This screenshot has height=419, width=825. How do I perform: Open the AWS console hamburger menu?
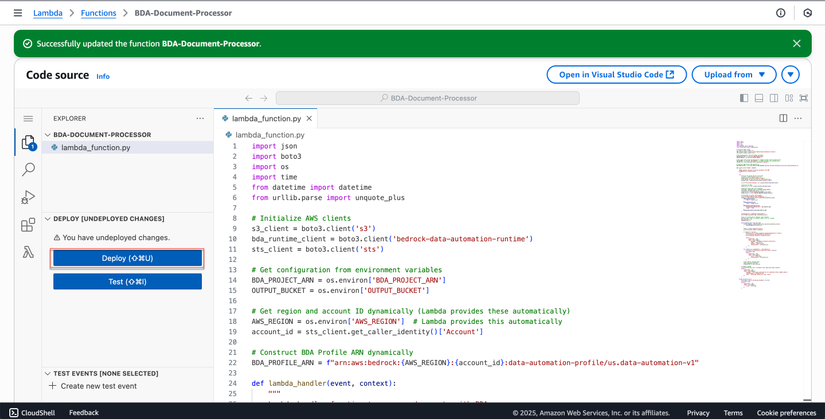pos(18,13)
